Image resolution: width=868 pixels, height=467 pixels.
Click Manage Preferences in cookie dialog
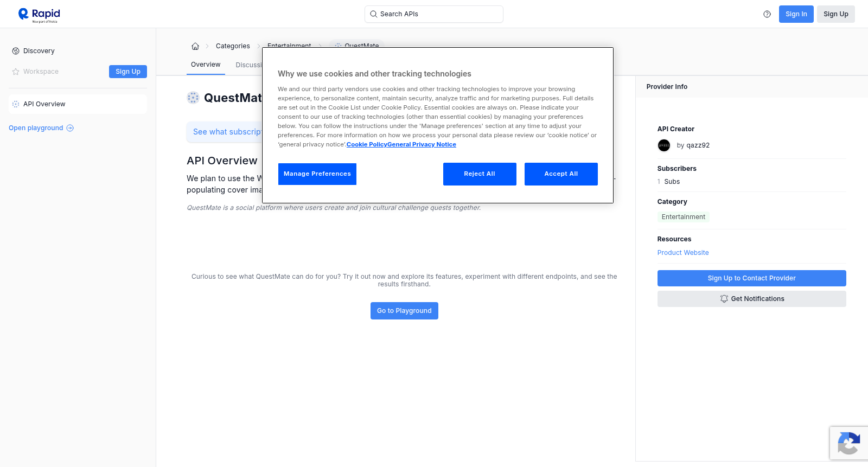pos(317,174)
